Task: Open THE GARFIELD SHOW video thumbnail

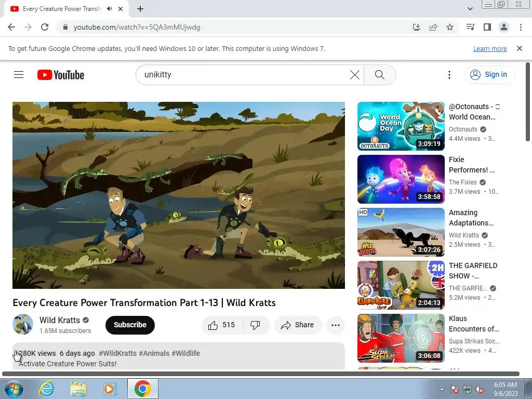Action: 401,285
